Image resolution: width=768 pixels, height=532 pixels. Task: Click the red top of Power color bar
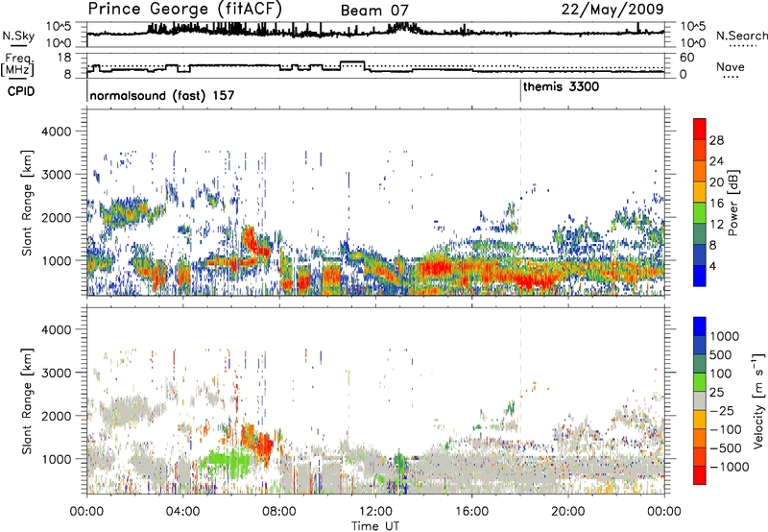(700, 127)
